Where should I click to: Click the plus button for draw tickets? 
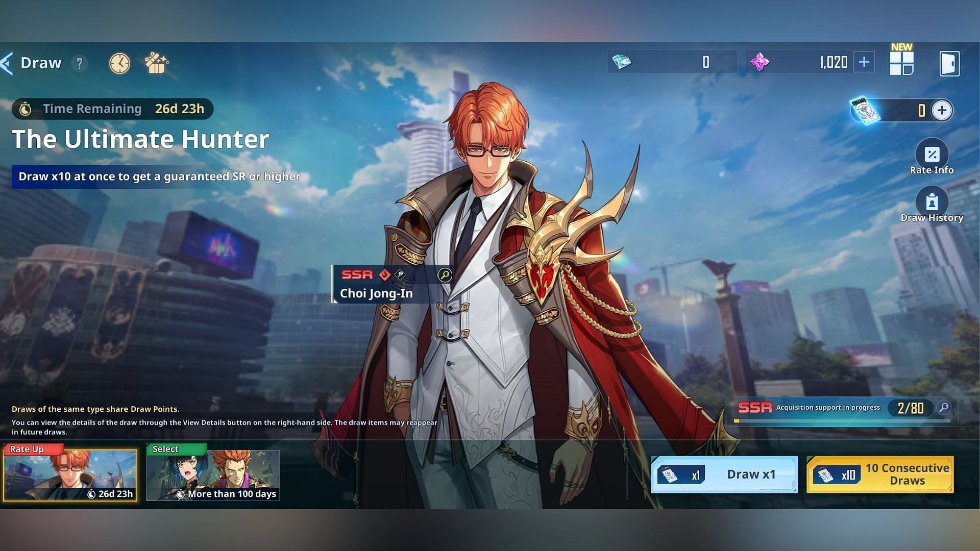(x=942, y=110)
